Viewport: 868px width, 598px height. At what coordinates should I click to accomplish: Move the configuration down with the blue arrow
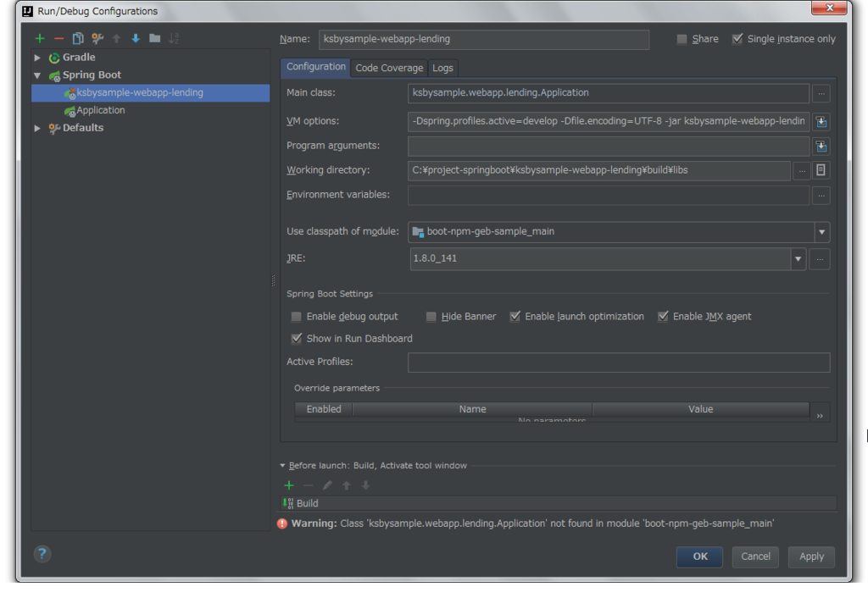136,38
